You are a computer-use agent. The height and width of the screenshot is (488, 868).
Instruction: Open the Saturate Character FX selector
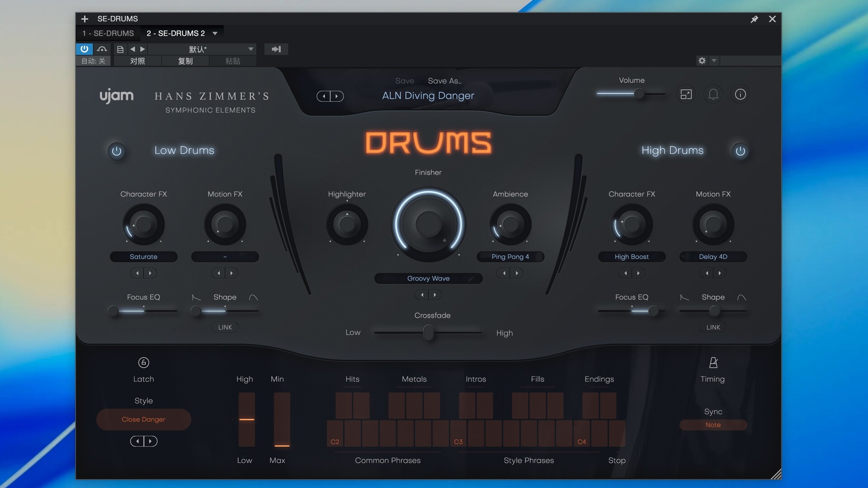144,257
